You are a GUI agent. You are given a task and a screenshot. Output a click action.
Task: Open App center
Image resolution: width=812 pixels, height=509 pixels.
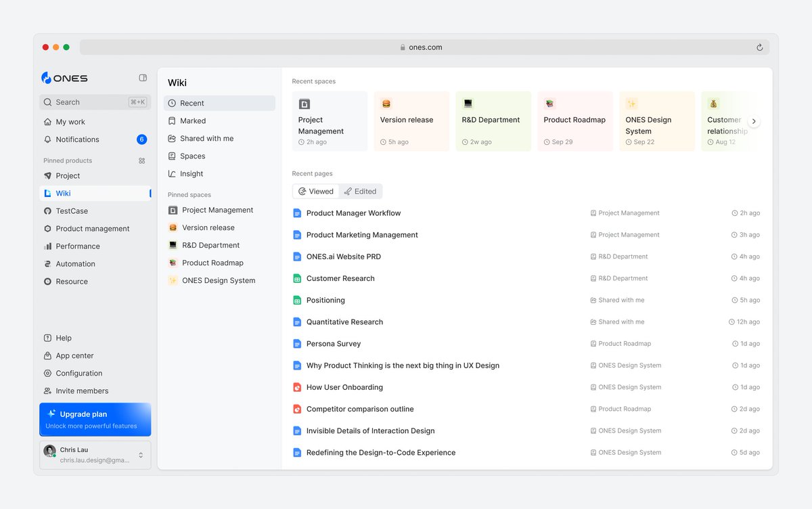coord(95,356)
